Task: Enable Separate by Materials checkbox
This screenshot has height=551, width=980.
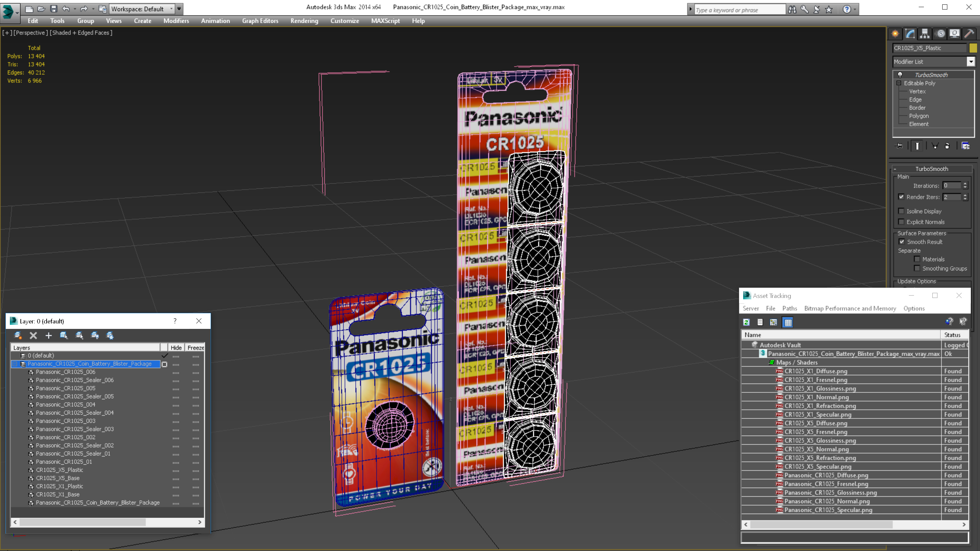Action: (917, 259)
